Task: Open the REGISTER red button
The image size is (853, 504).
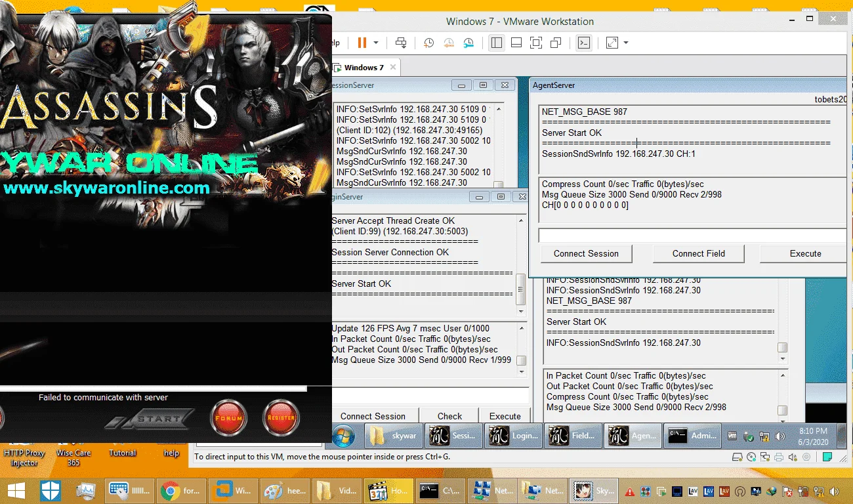Action: click(x=281, y=418)
